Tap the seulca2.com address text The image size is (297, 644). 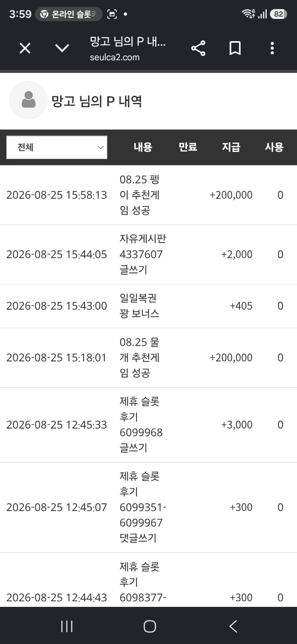tap(115, 57)
